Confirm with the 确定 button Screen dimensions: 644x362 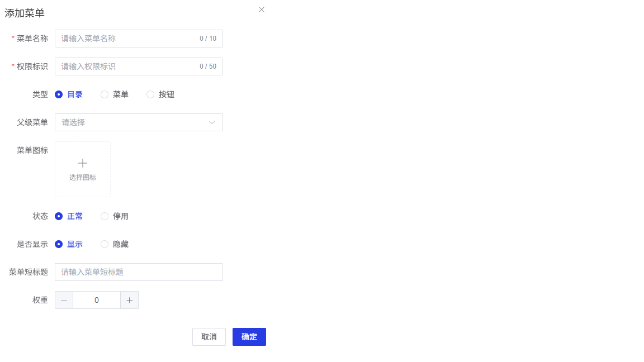pos(249,337)
